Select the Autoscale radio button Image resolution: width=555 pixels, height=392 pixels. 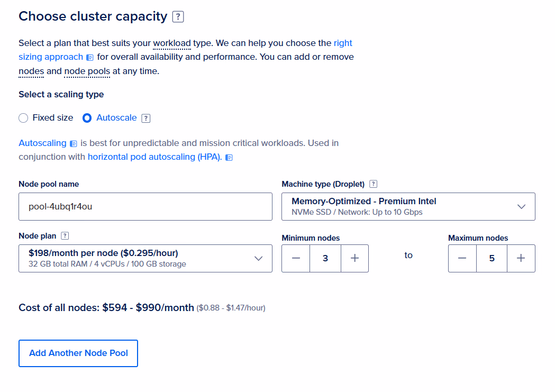click(87, 118)
